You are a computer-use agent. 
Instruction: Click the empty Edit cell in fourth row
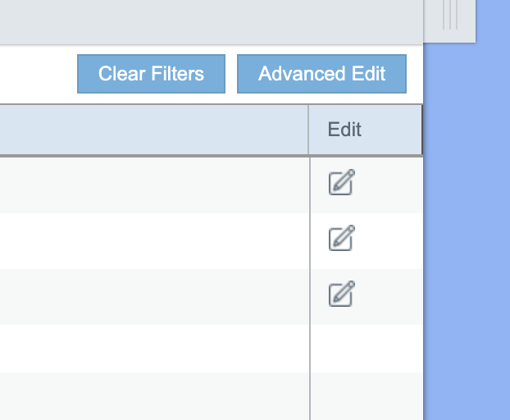coord(366,348)
